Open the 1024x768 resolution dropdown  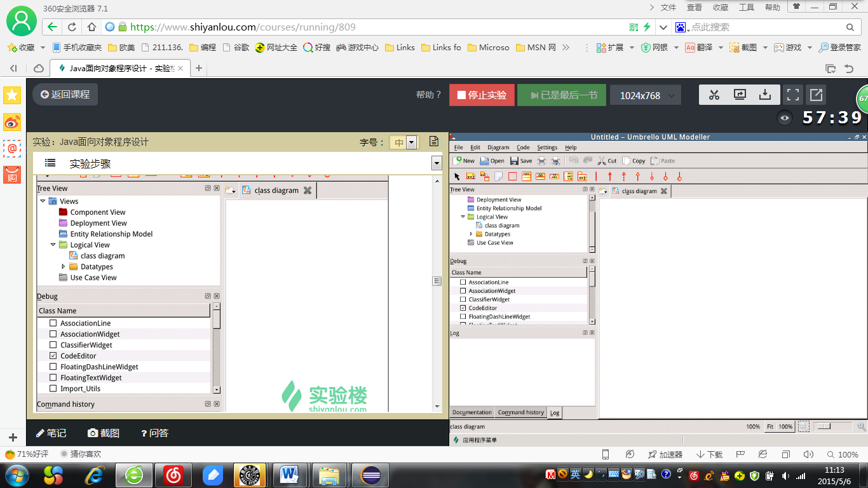pyautogui.click(x=646, y=95)
